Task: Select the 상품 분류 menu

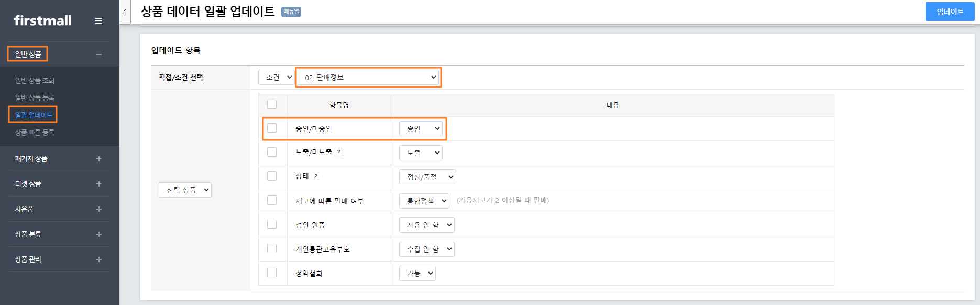Action: click(28, 234)
